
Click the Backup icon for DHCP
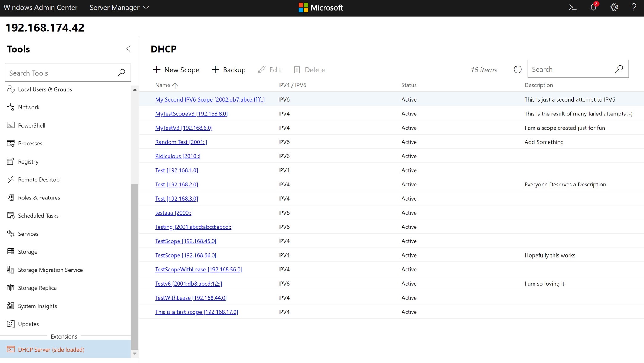215,69
